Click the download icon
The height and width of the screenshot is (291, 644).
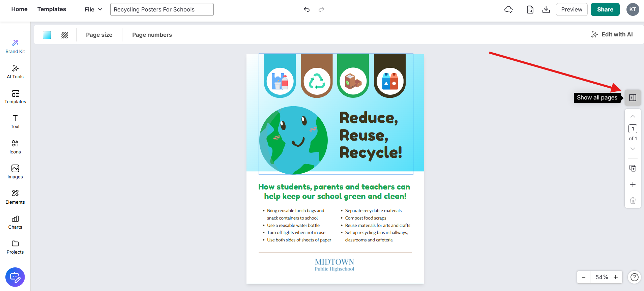[x=546, y=9]
